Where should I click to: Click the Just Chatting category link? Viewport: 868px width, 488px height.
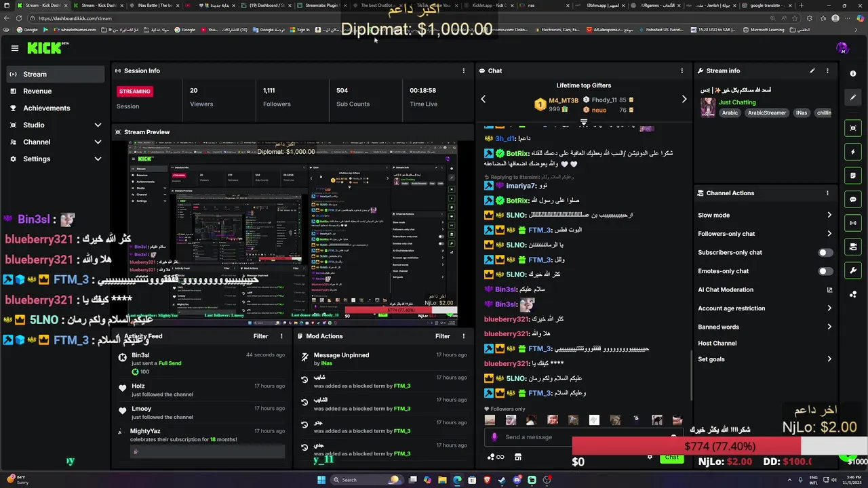click(737, 102)
